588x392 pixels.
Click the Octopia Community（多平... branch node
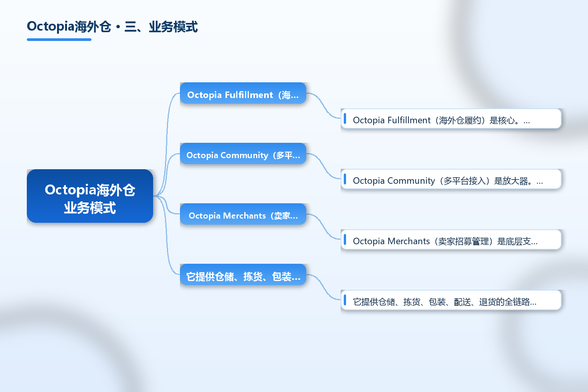[243, 154]
